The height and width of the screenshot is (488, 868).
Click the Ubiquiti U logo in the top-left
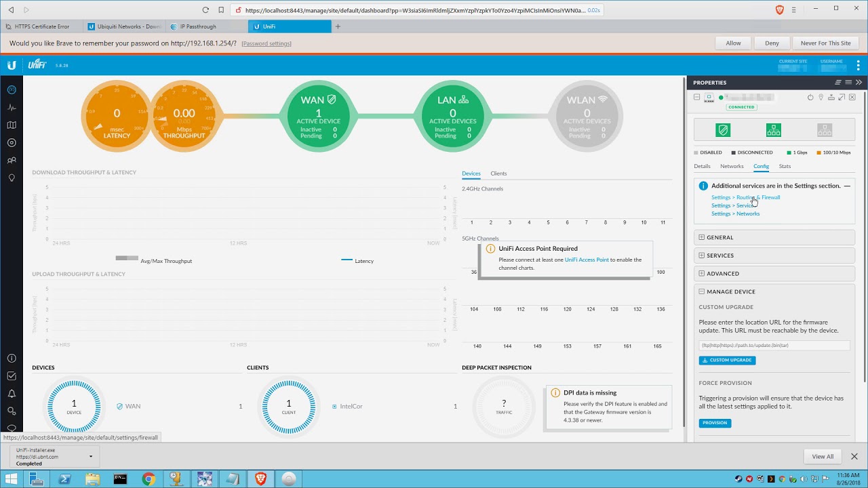[x=12, y=65]
